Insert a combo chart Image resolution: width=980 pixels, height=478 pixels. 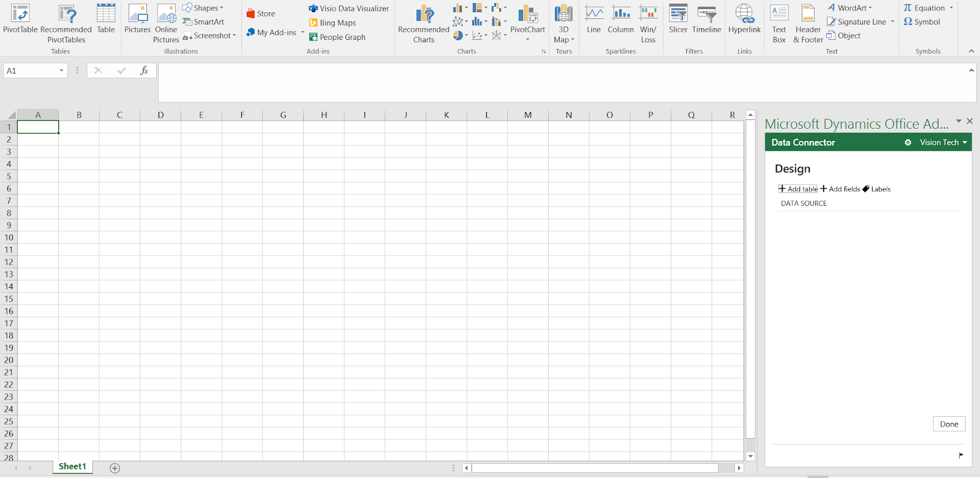click(499, 21)
